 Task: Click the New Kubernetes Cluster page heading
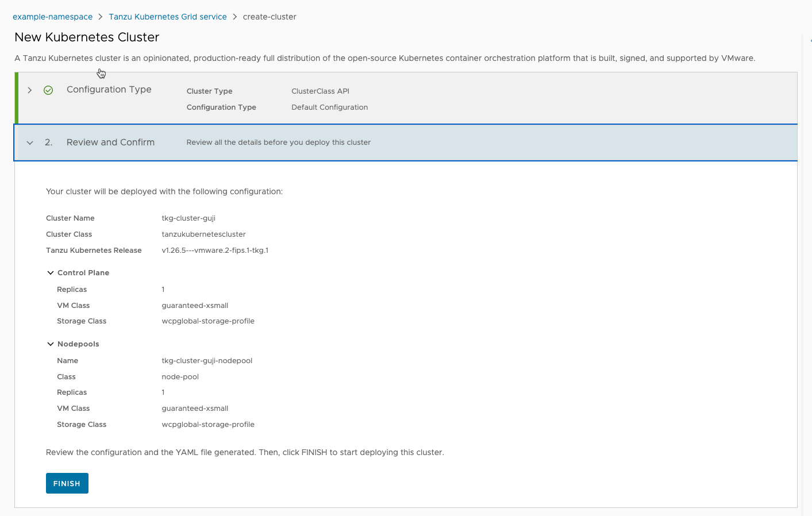87,37
